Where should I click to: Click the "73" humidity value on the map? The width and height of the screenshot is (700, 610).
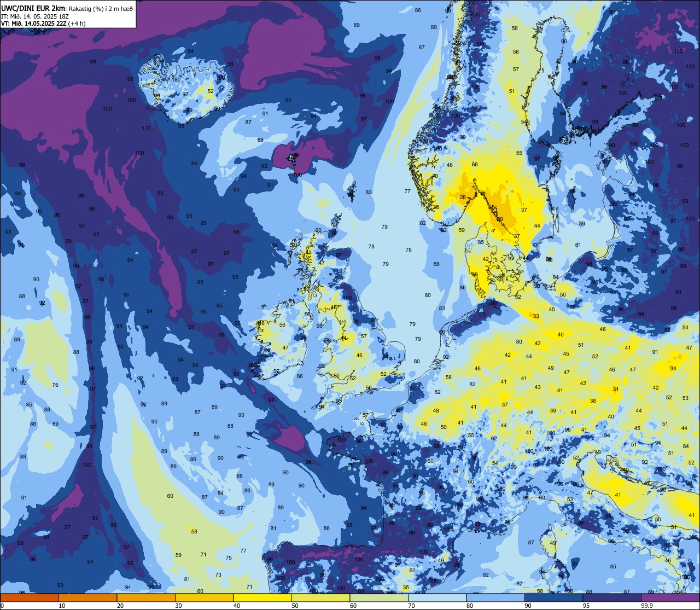[218, 575]
